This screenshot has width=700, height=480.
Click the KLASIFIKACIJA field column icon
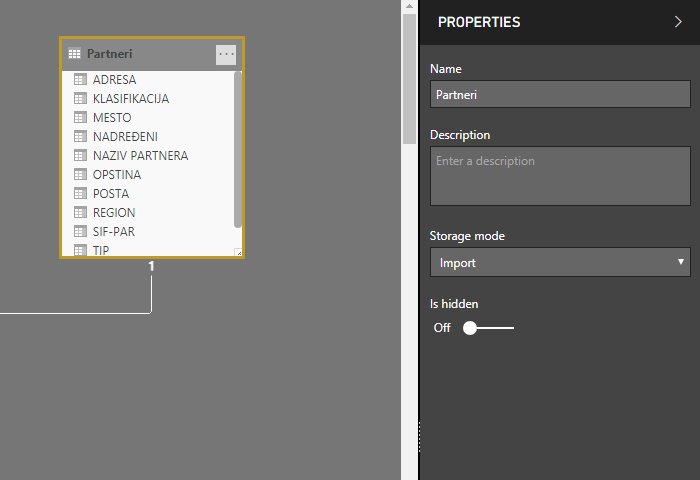80,99
